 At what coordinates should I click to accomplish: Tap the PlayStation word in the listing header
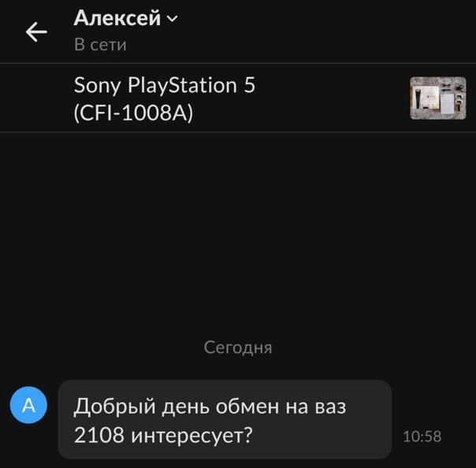pyautogui.click(x=182, y=85)
